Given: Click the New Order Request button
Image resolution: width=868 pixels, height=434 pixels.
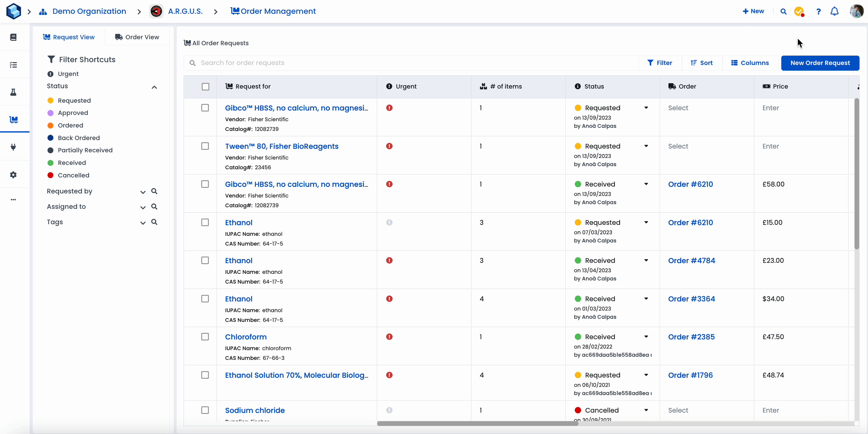Looking at the screenshot, I should [820, 63].
